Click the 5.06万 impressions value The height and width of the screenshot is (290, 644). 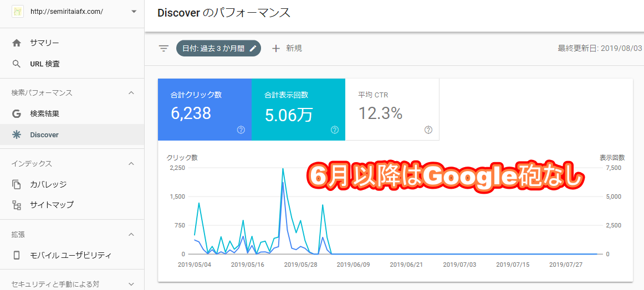(288, 114)
